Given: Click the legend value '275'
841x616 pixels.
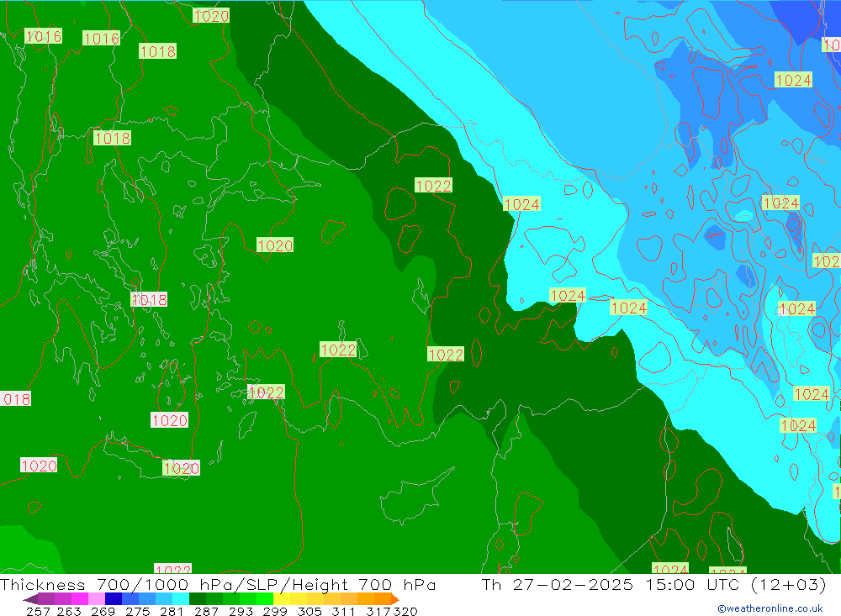Looking at the screenshot, I should tap(138, 611).
